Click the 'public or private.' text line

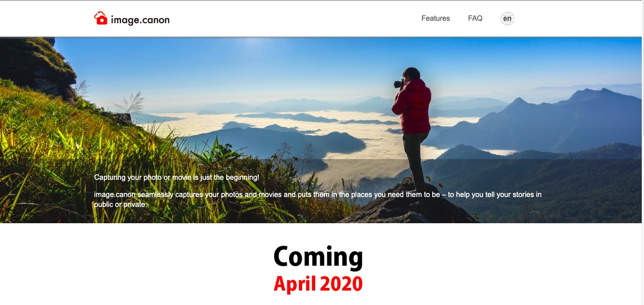click(x=121, y=204)
